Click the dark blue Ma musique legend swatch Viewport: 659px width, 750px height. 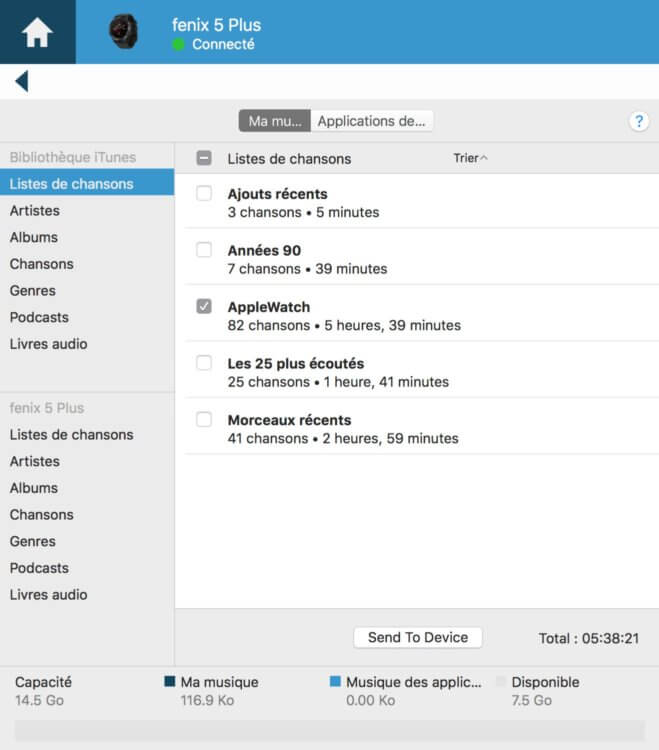[x=169, y=681]
